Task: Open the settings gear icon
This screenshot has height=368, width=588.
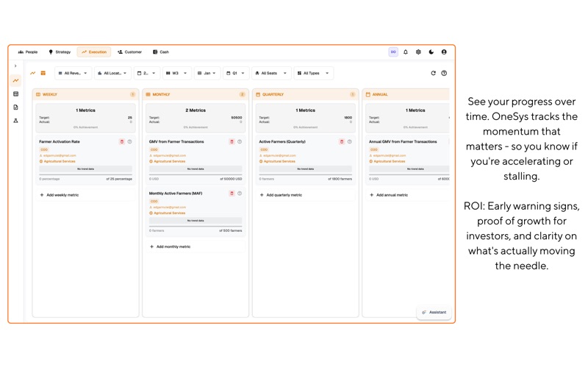Action: coord(418,52)
